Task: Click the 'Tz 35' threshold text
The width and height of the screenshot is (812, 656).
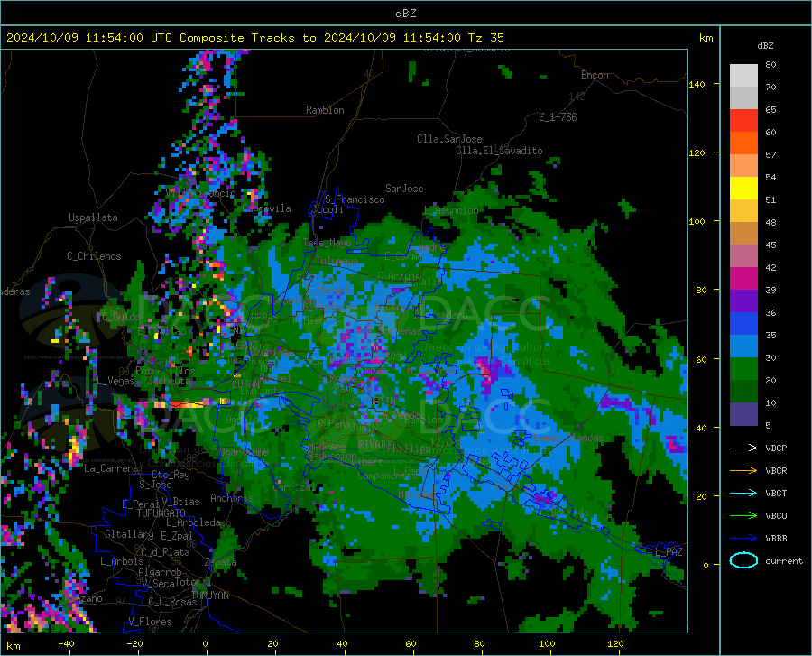Action: [x=486, y=38]
